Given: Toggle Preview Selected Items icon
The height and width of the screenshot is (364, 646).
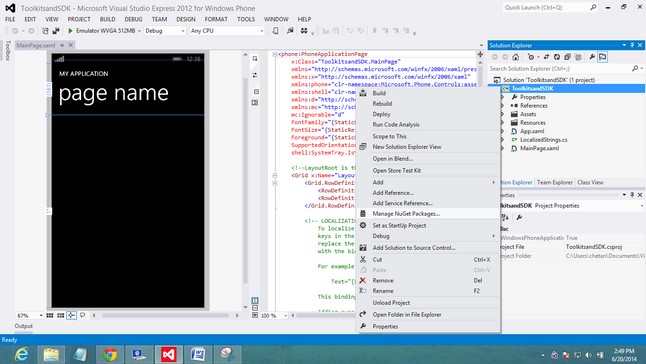Looking at the screenshot, I should click(602, 57).
